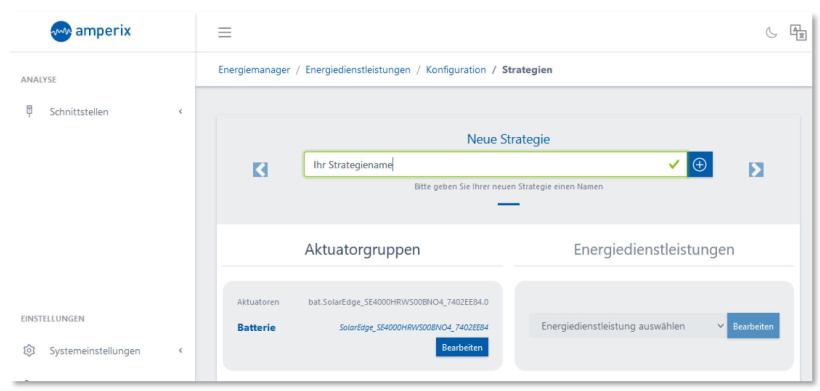Viewport: 820px width, 391px height.
Task: Click the Batterie group label
Action: tap(256, 328)
